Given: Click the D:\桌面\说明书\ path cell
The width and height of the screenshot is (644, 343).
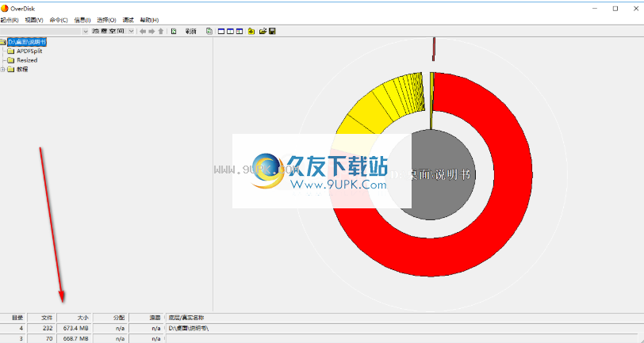Looking at the screenshot, I should [x=404, y=328].
